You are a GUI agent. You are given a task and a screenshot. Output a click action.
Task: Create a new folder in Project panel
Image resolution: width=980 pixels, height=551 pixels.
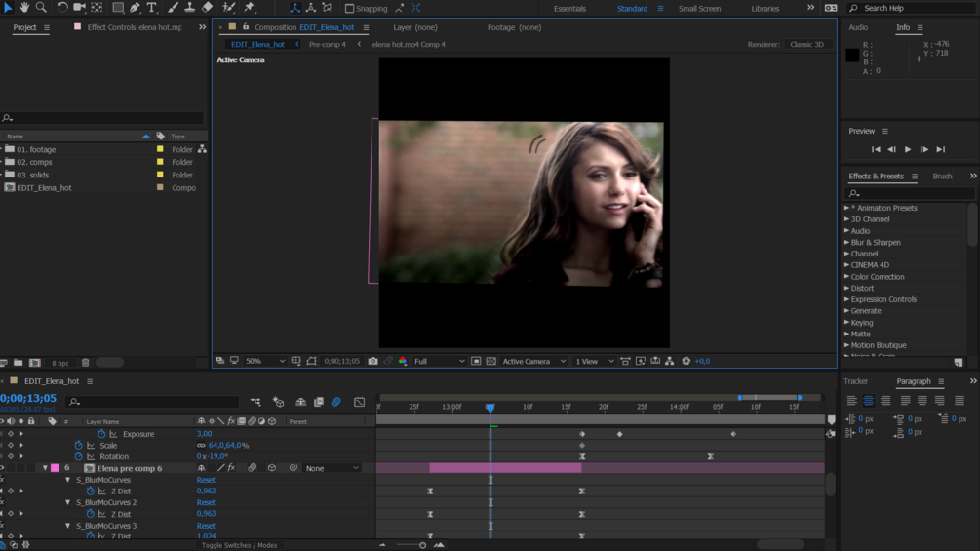19,363
